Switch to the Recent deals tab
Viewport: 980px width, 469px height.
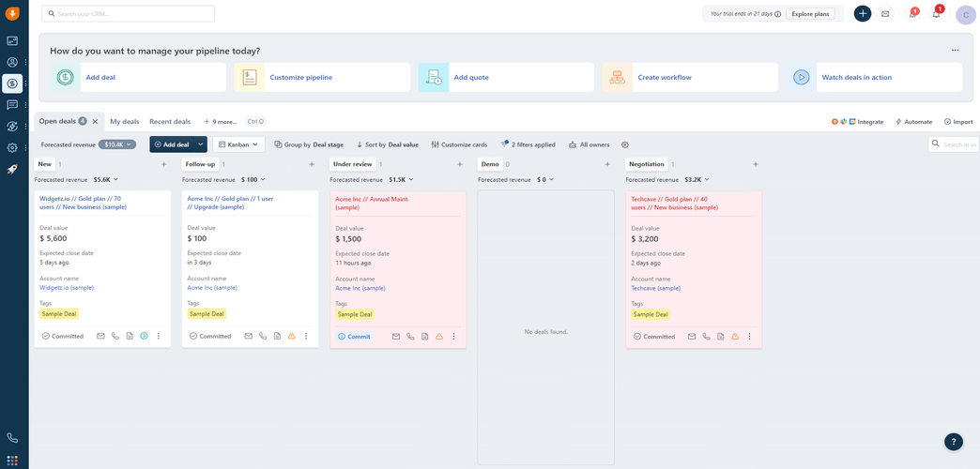click(170, 122)
